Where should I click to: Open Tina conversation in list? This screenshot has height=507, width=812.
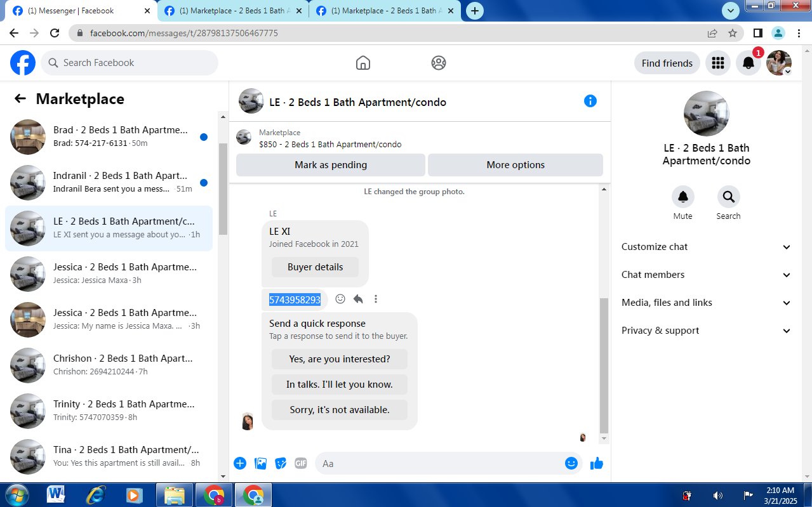(x=109, y=457)
